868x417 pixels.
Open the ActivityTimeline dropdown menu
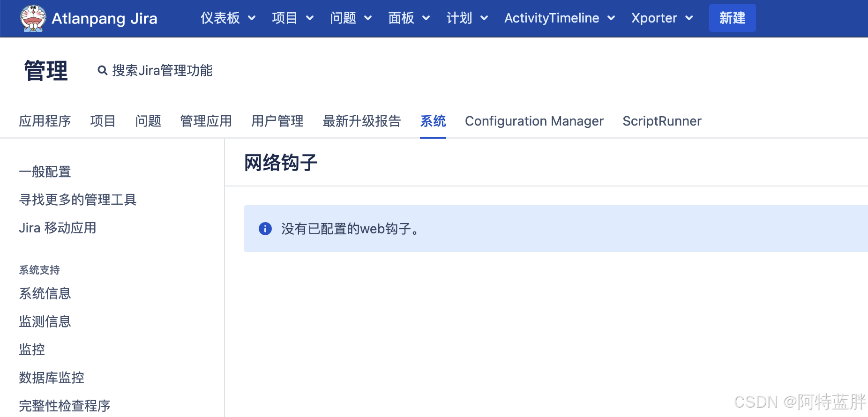[560, 18]
